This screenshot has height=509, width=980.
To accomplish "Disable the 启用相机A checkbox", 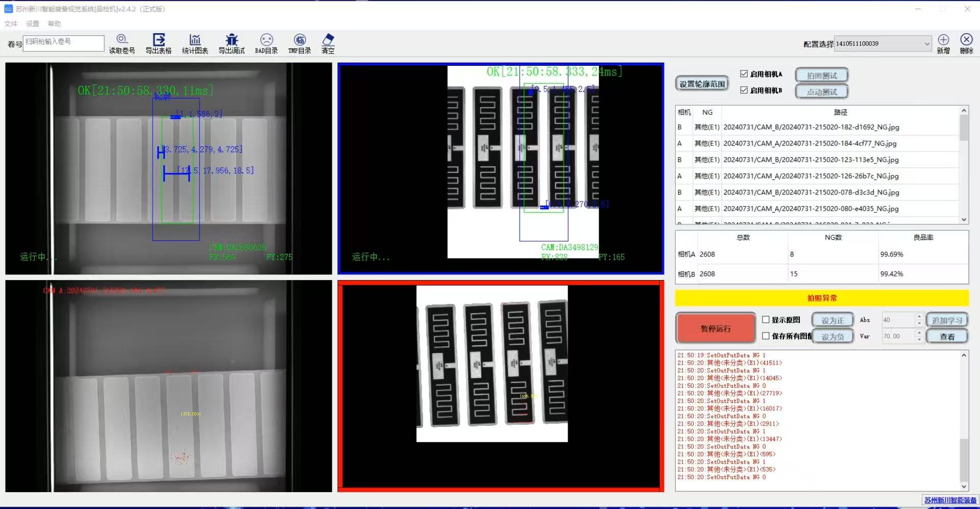I will click(x=744, y=74).
